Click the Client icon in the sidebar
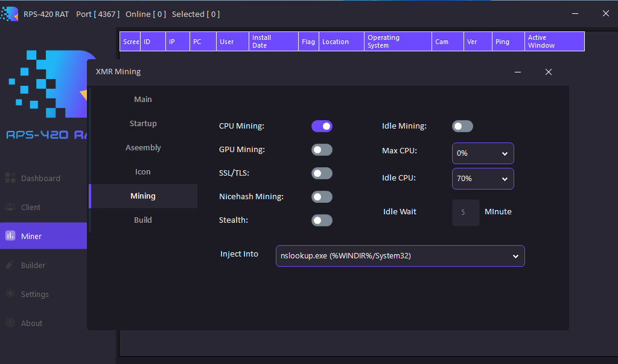Image resolution: width=618 pixels, height=364 pixels. (10, 207)
